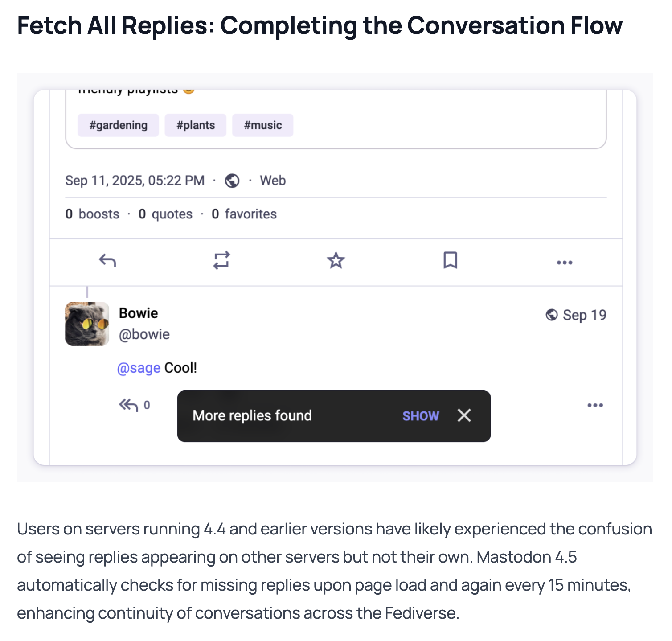Click the 0 favorites counter
672x641 pixels.
[244, 214]
